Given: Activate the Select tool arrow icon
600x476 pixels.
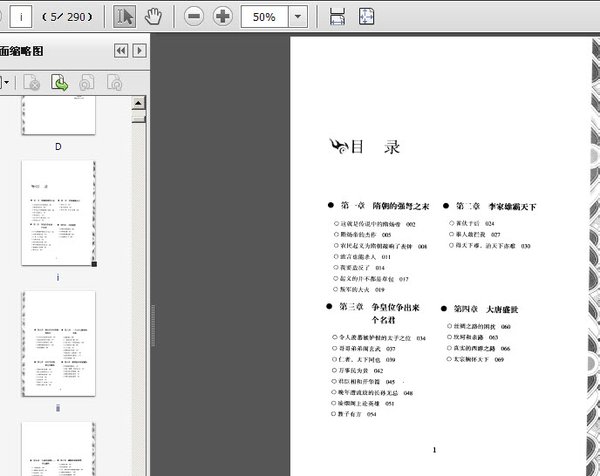Looking at the screenshot, I should (124, 16).
